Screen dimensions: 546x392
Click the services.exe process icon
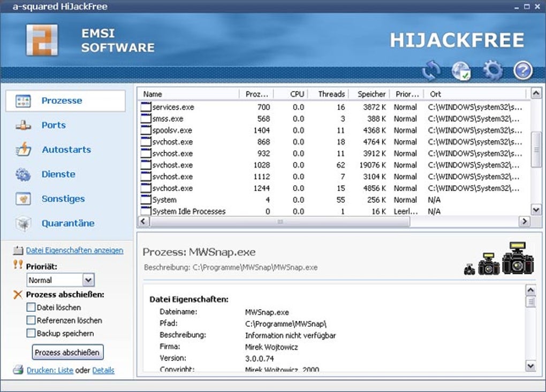click(146, 107)
